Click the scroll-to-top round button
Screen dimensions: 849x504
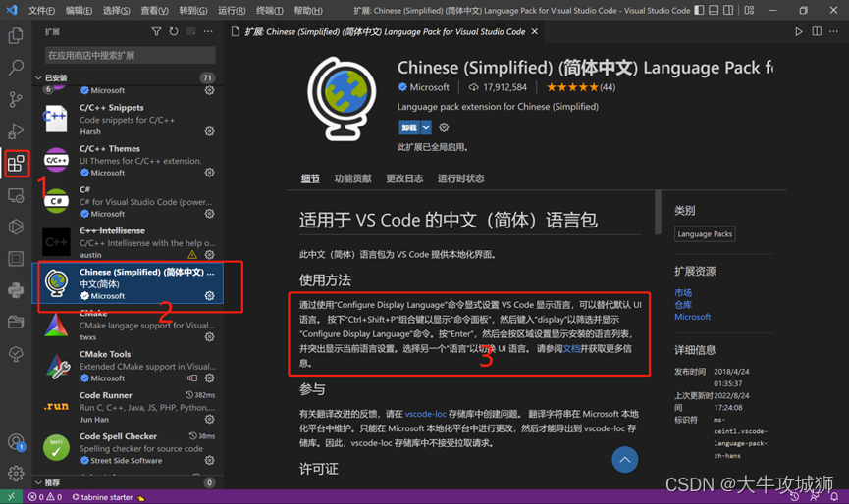click(625, 460)
